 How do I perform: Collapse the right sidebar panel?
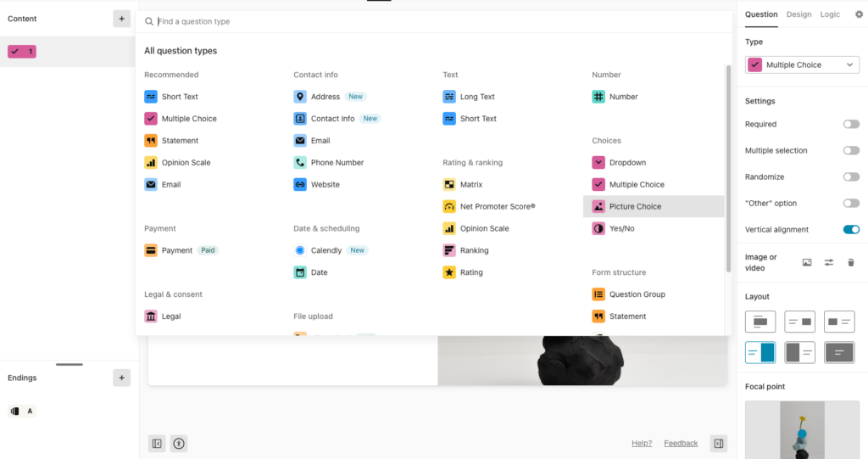(719, 444)
